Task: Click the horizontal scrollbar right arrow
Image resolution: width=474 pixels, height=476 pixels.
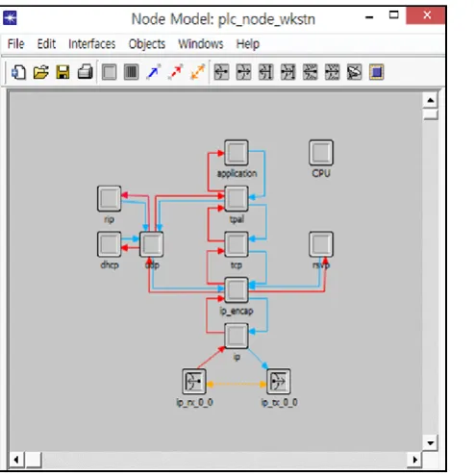Action: click(414, 460)
